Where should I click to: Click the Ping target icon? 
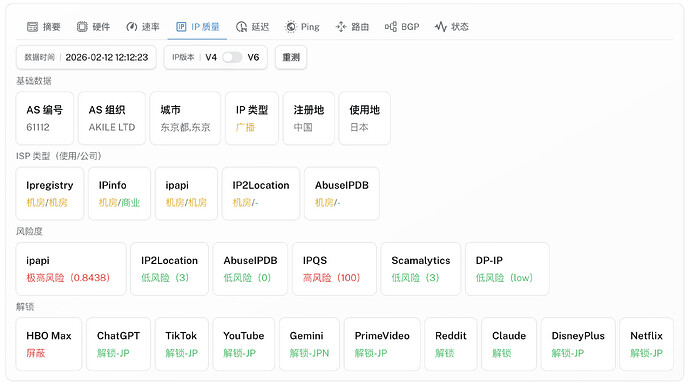click(x=290, y=27)
